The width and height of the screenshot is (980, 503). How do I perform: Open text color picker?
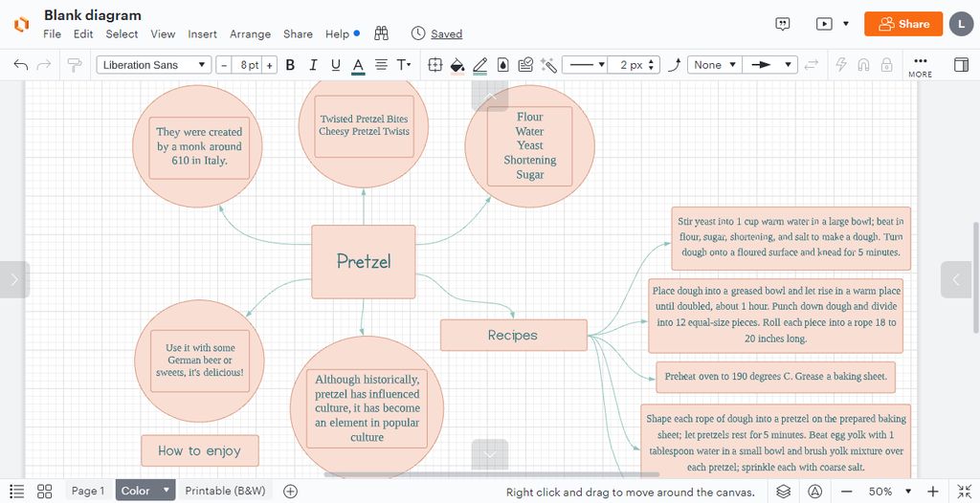[x=358, y=66]
